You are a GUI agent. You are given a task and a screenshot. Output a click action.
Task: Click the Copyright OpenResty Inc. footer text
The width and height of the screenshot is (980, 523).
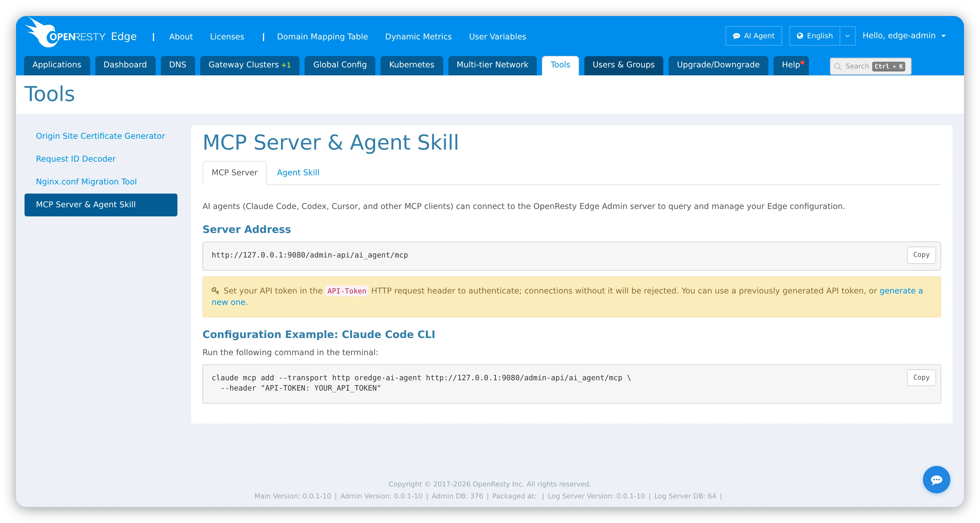pyautogui.click(x=489, y=484)
